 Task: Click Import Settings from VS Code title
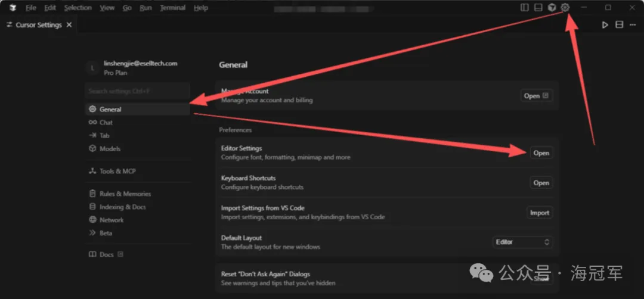pyautogui.click(x=263, y=208)
